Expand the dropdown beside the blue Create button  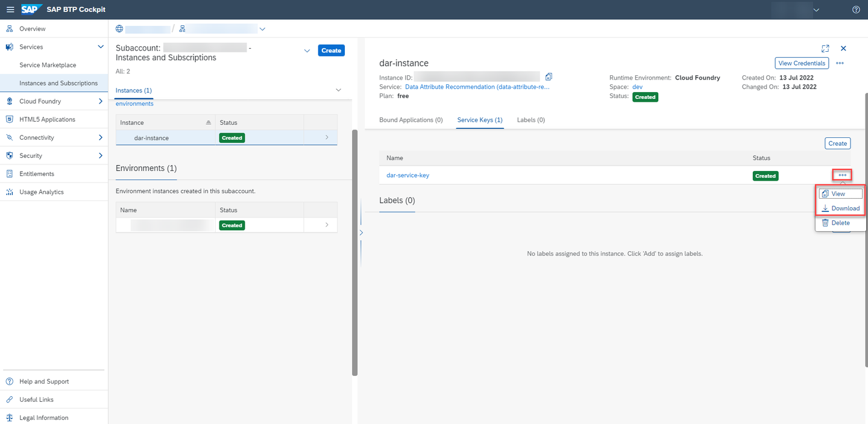(307, 51)
